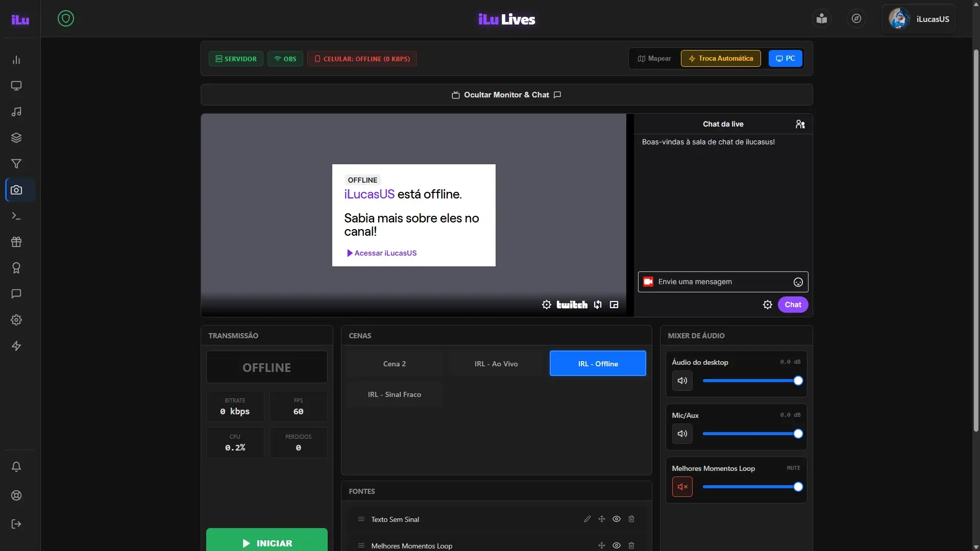Unmute the Melhores Momentos Loop channel
This screenshot has height=551, width=980.
(x=682, y=487)
